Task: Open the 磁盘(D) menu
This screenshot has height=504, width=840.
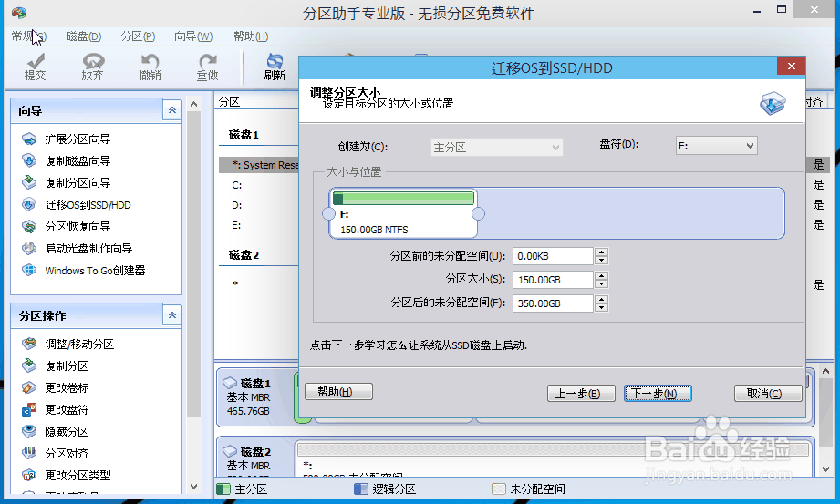Action: point(84,36)
